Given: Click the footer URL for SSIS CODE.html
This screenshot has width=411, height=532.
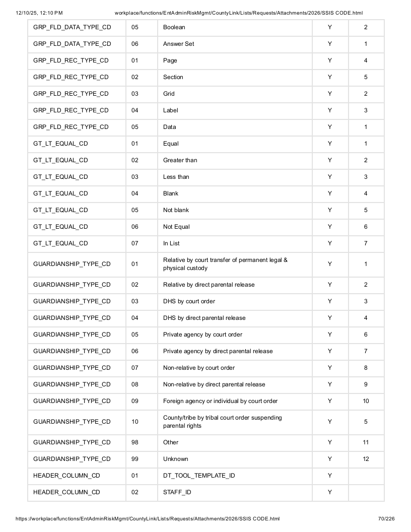Looking at the screenshot, I should [x=148, y=519].
